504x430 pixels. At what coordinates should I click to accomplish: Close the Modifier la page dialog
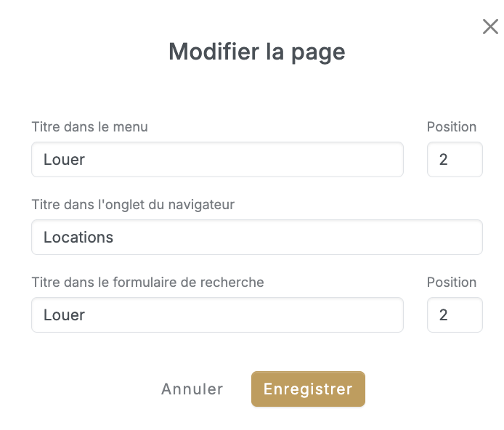(490, 27)
